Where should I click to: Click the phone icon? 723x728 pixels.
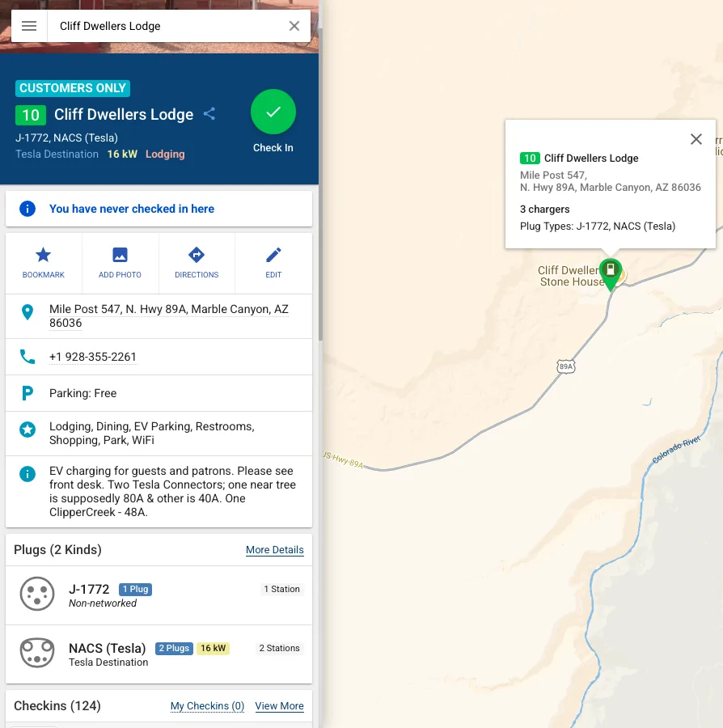click(x=27, y=357)
